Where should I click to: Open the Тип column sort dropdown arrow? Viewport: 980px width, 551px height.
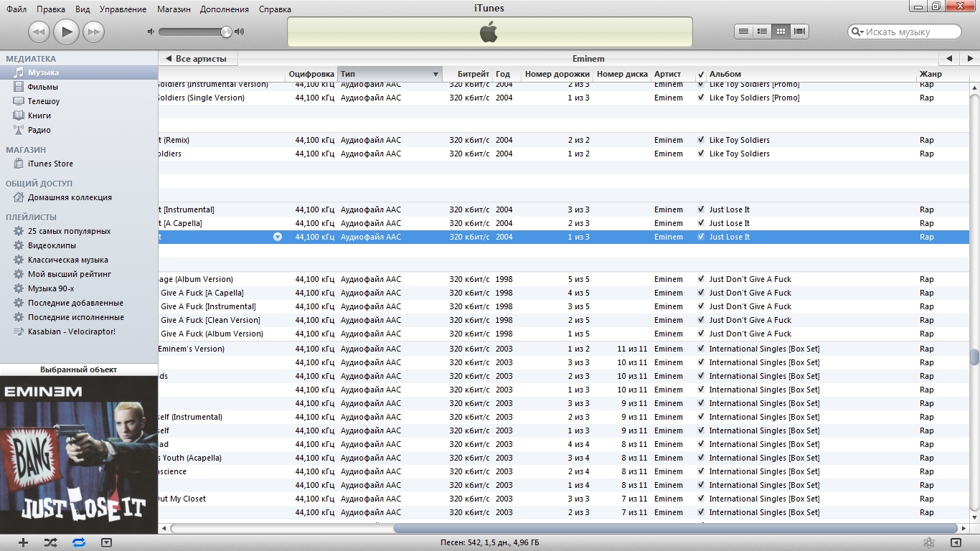tap(435, 75)
